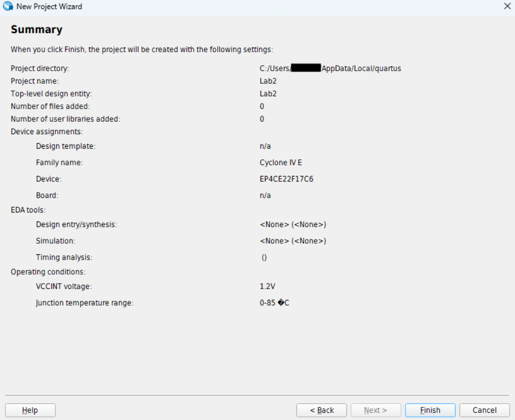The image size is (515, 420).
Task: Click the 'Project name:' label
Action: pyautogui.click(x=35, y=81)
